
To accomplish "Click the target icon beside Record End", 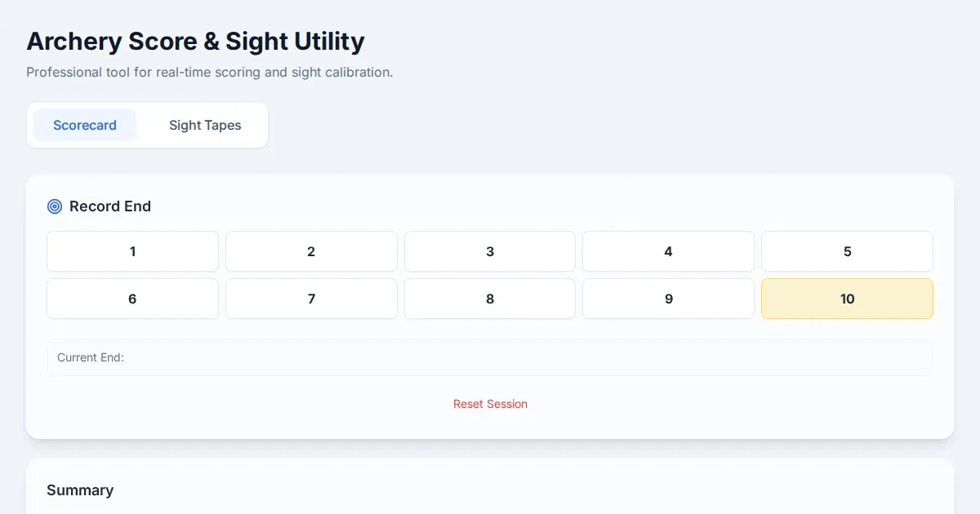I will 55,206.
